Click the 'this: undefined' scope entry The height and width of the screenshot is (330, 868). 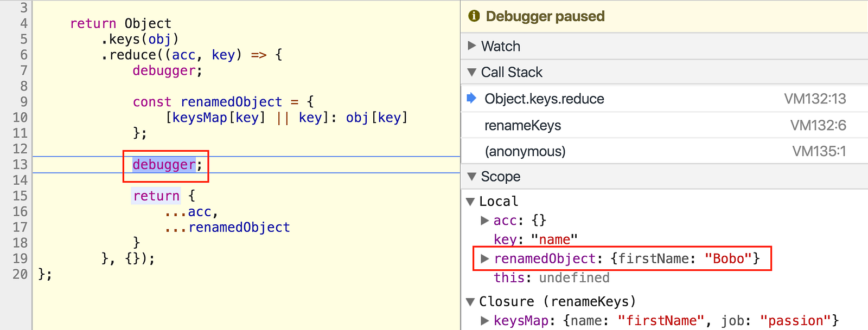pos(551,278)
